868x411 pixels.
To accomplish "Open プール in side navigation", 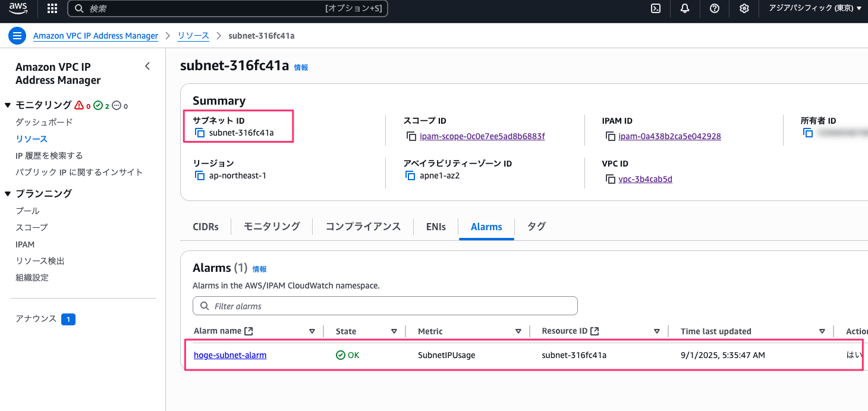I will point(27,211).
